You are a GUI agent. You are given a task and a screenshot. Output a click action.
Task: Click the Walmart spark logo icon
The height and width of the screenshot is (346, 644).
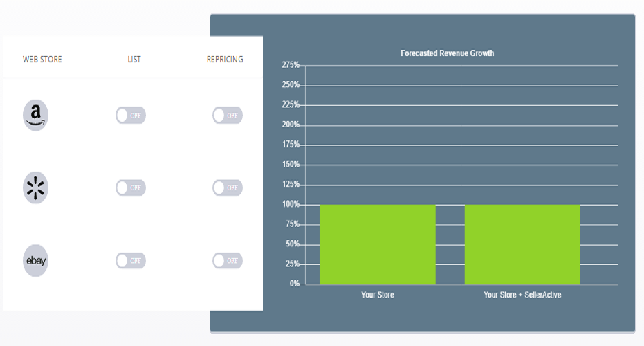tap(36, 188)
